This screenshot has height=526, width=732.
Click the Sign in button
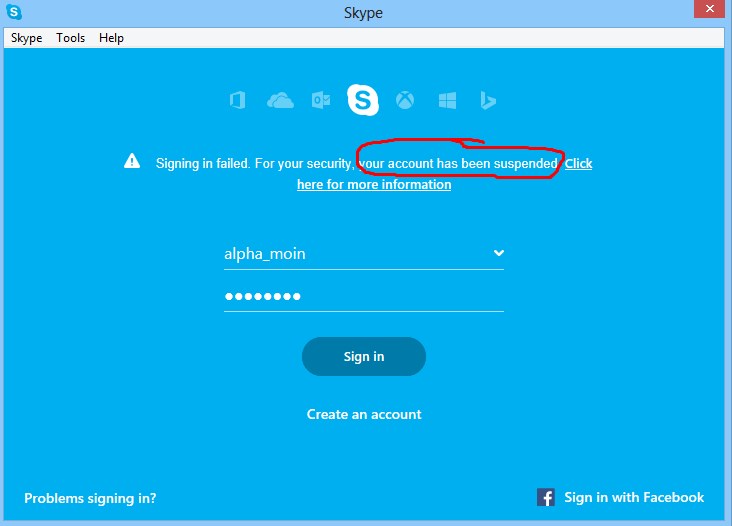coord(364,357)
